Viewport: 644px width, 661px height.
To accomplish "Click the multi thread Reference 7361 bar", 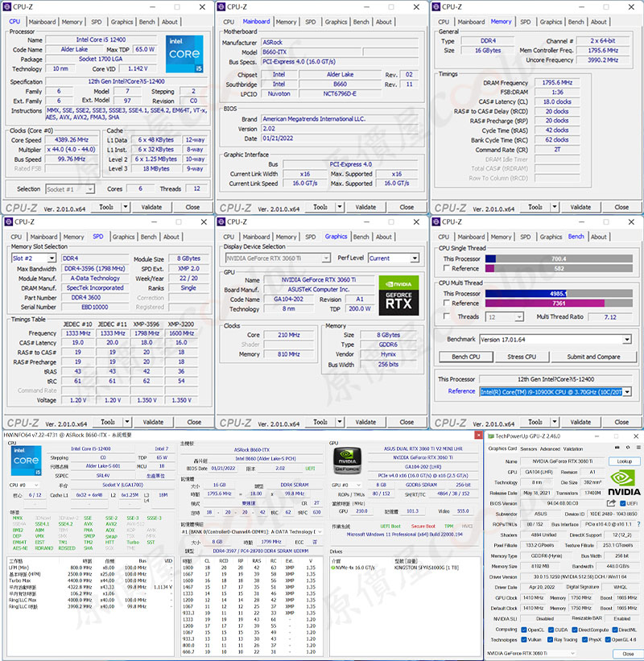I will pyautogui.click(x=559, y=303).
